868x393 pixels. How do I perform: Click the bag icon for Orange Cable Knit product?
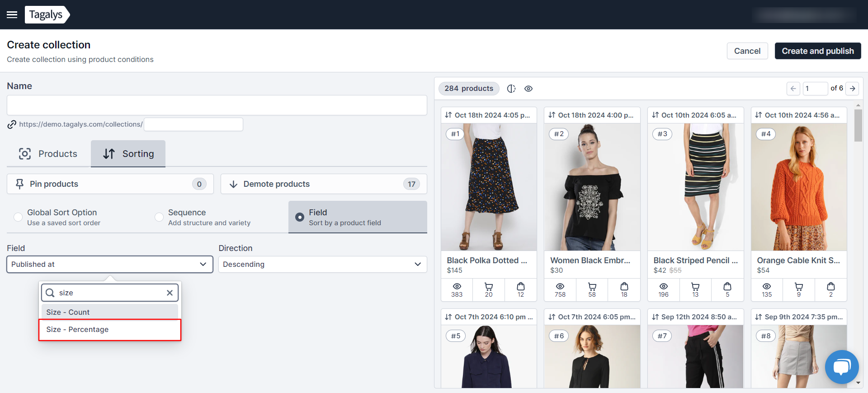(x=831, y=286)
